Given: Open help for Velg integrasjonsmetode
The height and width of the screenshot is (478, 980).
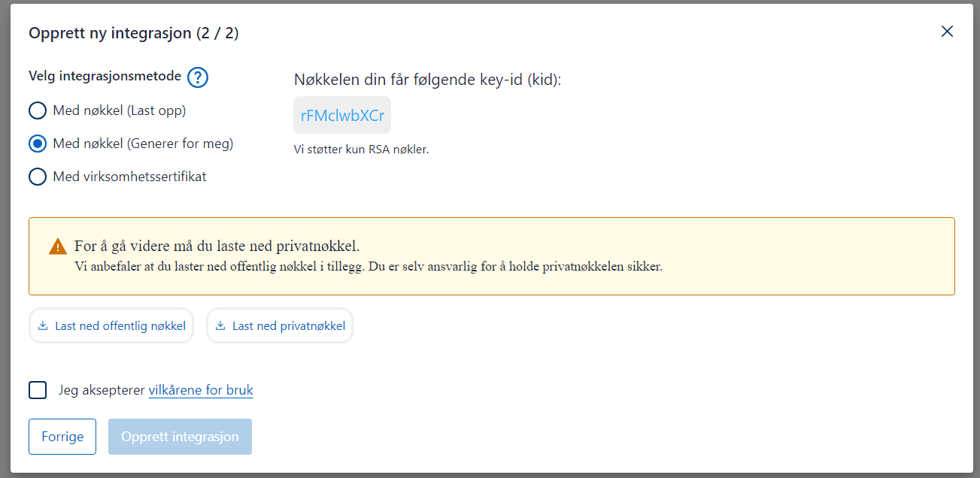Looking at the screenshot, I should [x=198, y=77].
